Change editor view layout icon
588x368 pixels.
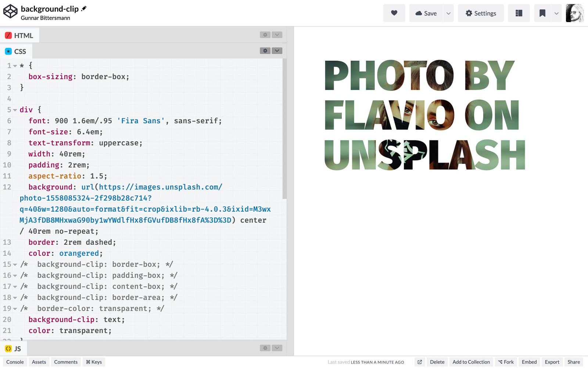click(519, 13)
